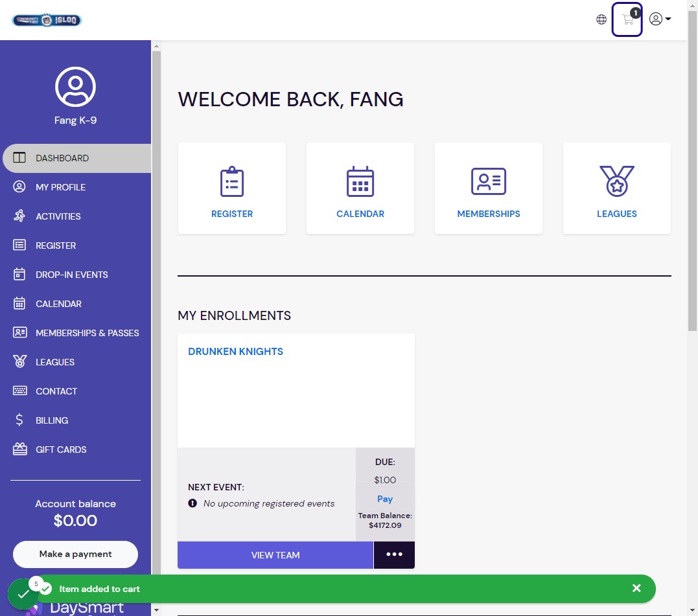This screenshot has height=616, width=698.
Task: Click the sidebar Leagues medal icon
Action: click(x=19, y=361)
